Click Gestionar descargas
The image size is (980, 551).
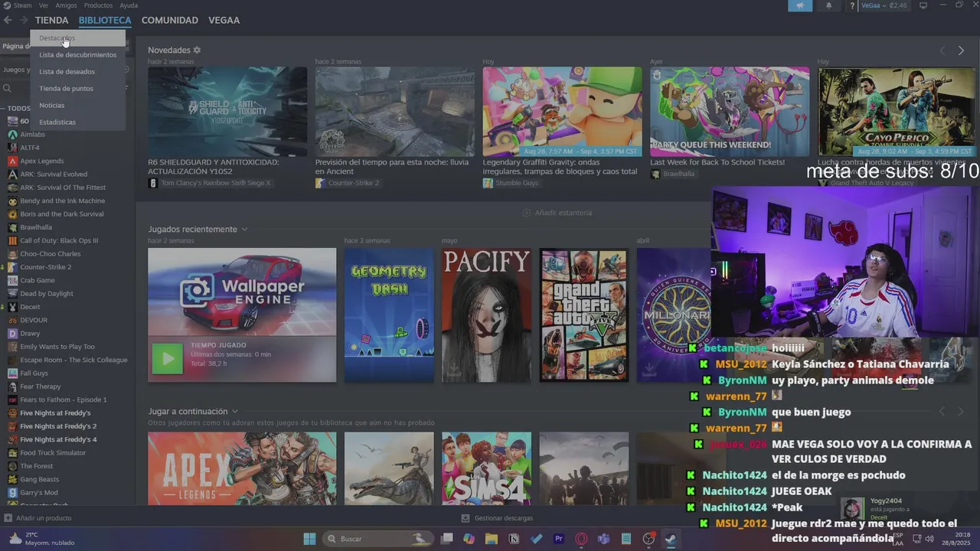point(504,518)
